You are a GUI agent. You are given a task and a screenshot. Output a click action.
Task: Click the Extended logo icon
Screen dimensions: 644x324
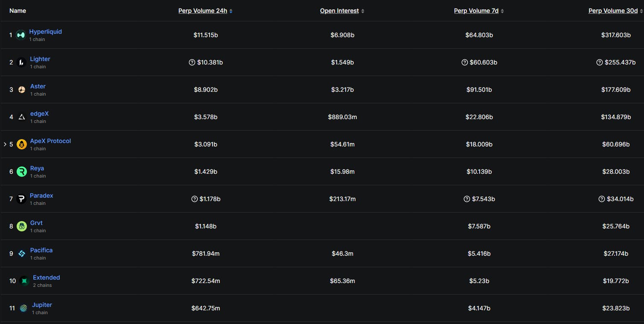(x=24, y=280)
